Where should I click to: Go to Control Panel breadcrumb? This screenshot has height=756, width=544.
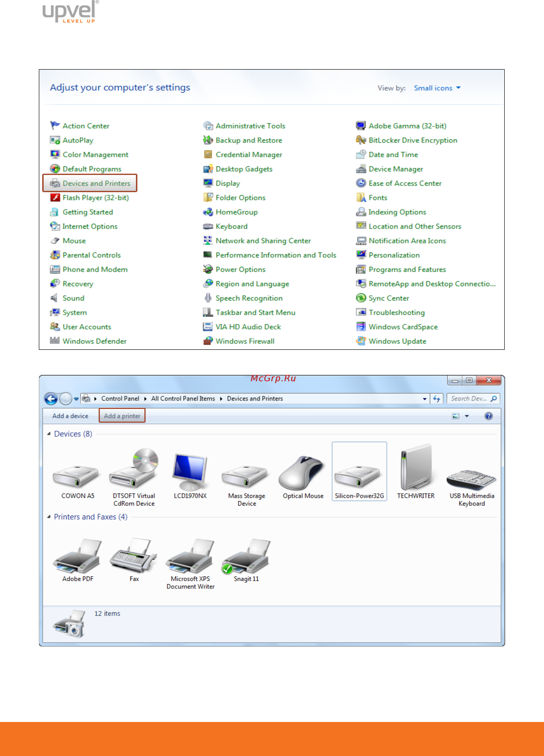point(120,398)
